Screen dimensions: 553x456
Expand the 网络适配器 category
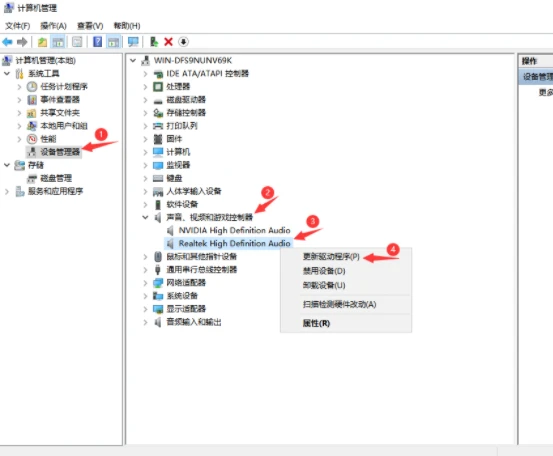click(145, 283)
